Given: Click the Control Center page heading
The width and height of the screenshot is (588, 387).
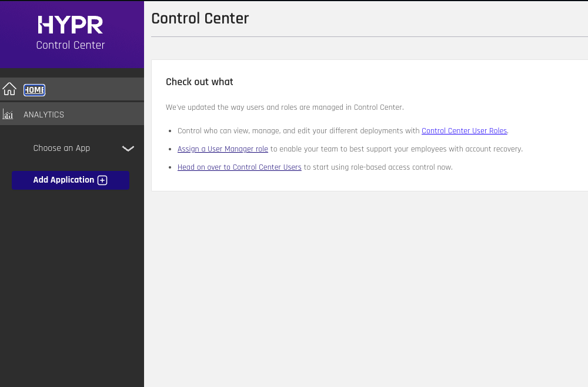Looking at the screenshot, I should [200, 18].
